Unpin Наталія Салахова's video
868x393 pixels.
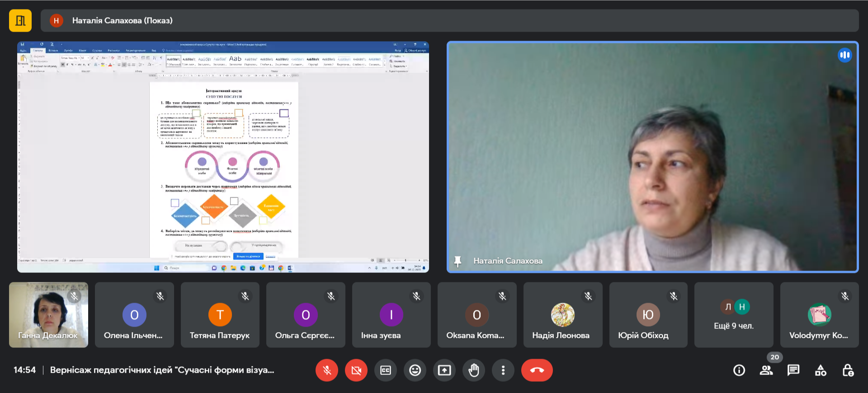(458, 261)
